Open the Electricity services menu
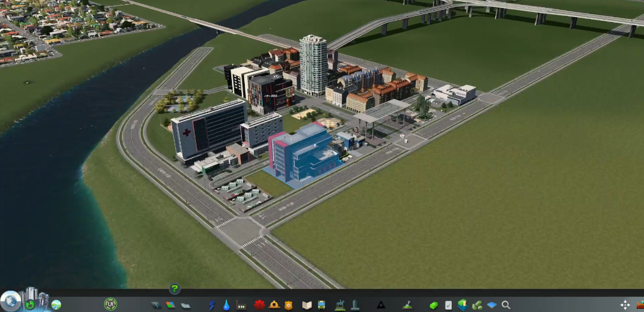 (x=212, y=305)
